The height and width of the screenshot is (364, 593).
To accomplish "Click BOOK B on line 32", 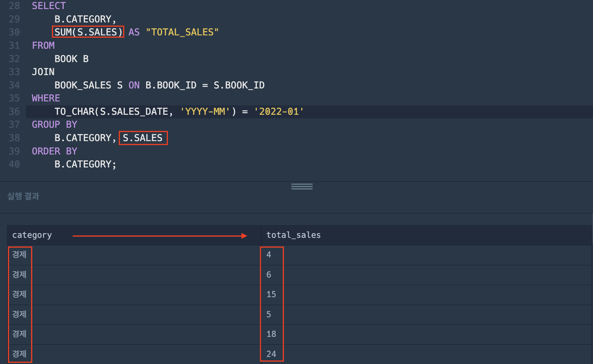I will pos(72,59).
